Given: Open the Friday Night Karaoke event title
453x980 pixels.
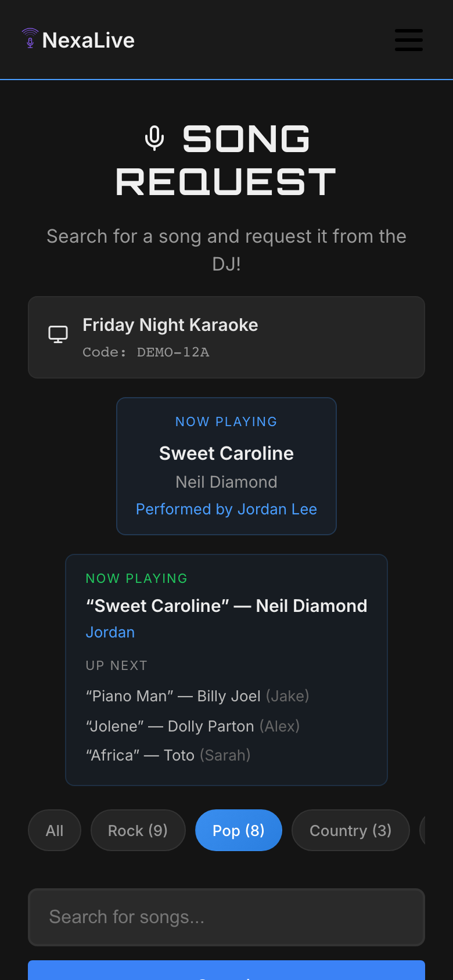Looking at the screenshot, I should click(x=170, y=325).
